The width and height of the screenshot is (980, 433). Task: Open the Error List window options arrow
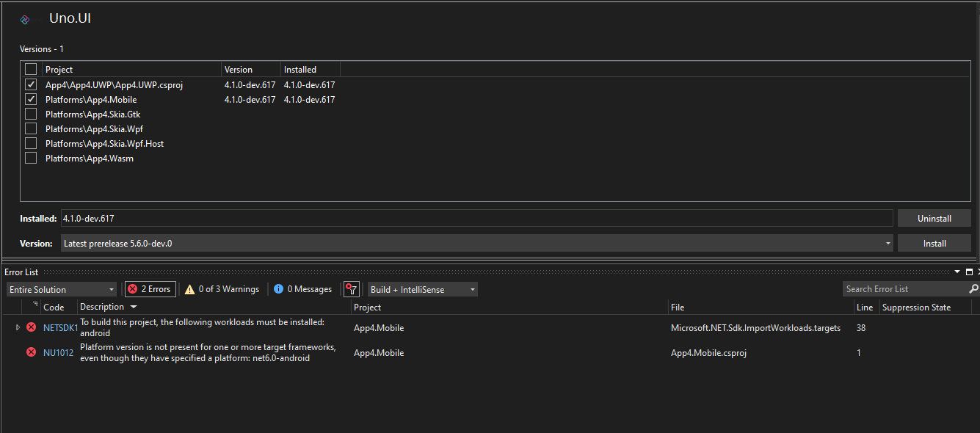[x=959, y=272]
